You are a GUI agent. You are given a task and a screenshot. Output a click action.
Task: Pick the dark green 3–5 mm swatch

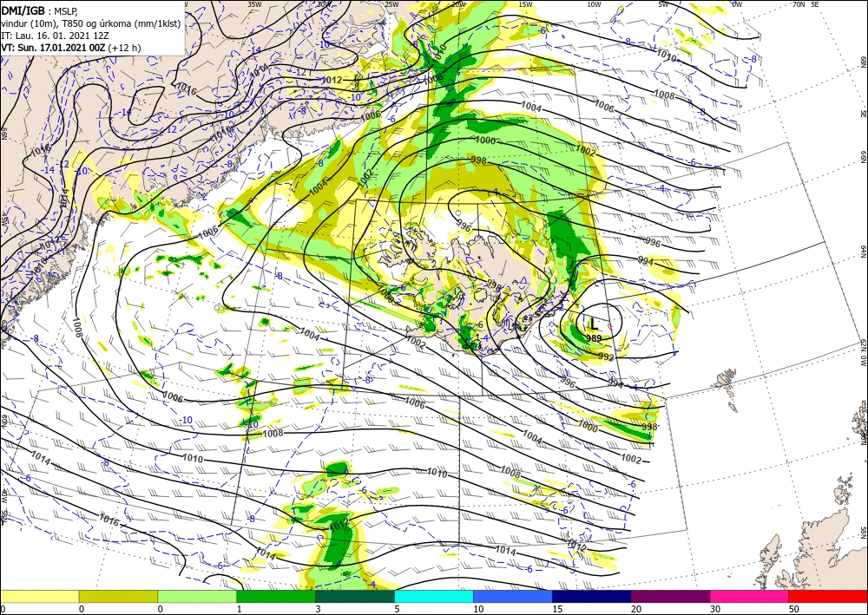coord(355,596)
